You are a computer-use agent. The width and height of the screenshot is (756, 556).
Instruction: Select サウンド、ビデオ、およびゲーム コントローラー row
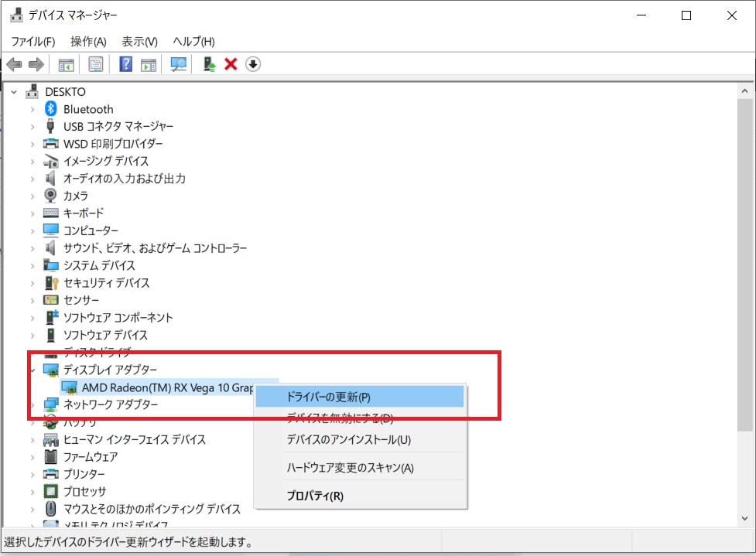click(x=156, y=248)
